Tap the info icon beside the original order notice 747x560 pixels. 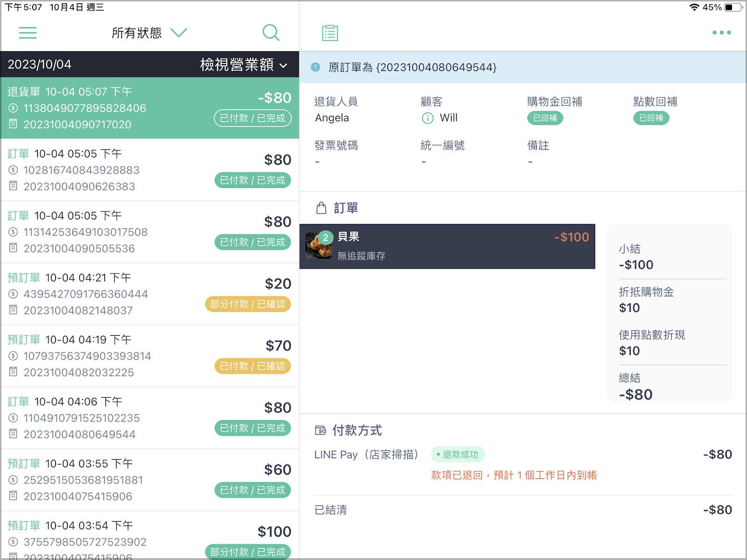coord(316,67)
